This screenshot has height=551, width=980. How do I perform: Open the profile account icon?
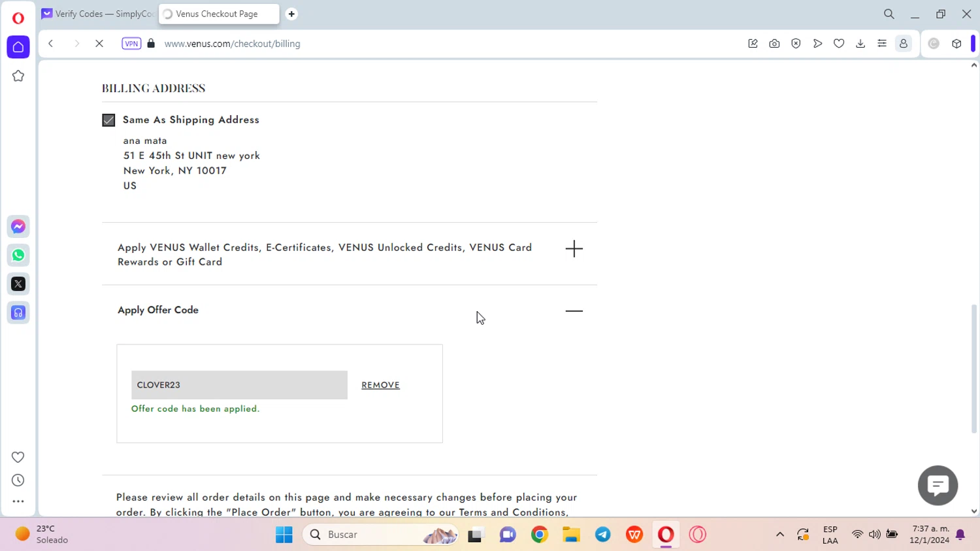pyautogui.click(x=904, y=44)
